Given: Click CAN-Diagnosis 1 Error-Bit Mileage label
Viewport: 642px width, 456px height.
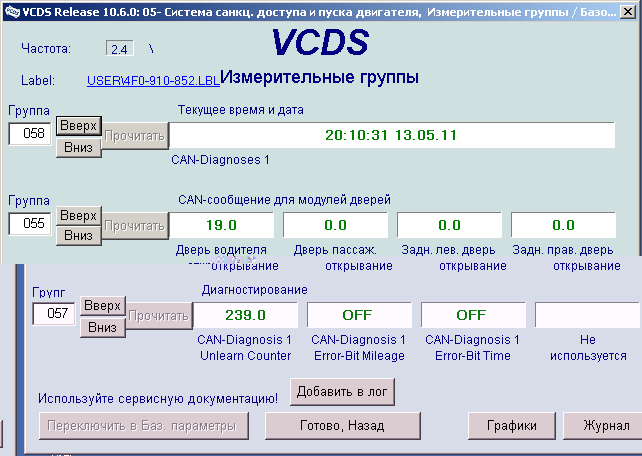Looking at the screenshot, I should 359,348.
